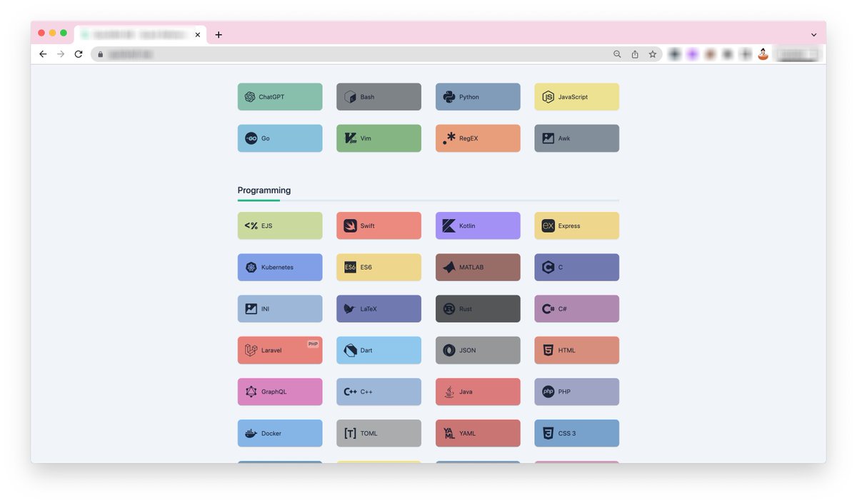Viewport: 857px width, 504px height.
Task: Click the Docker whale icon
Action: 251,433
